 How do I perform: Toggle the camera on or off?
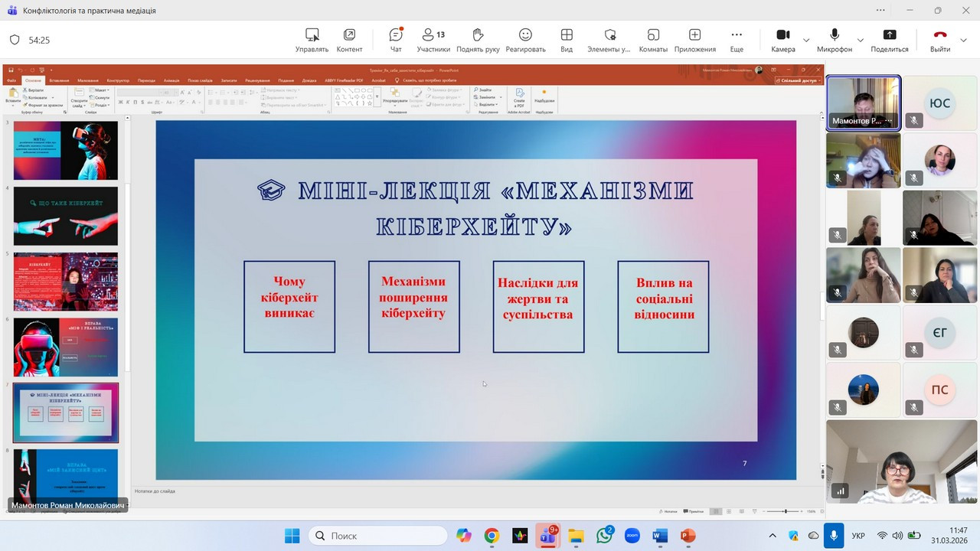pos(782,40)
